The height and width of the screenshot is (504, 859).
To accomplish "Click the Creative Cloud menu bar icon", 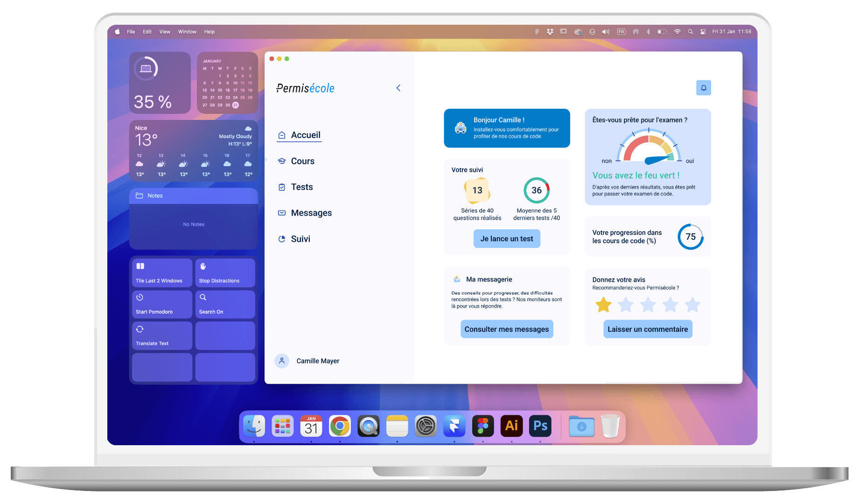I will (x=578, y=32).
